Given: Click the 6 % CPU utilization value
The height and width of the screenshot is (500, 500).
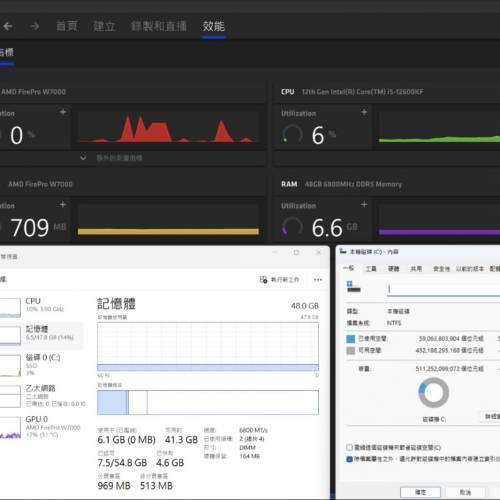Looking at the screenshot, I should pos(323,135).
